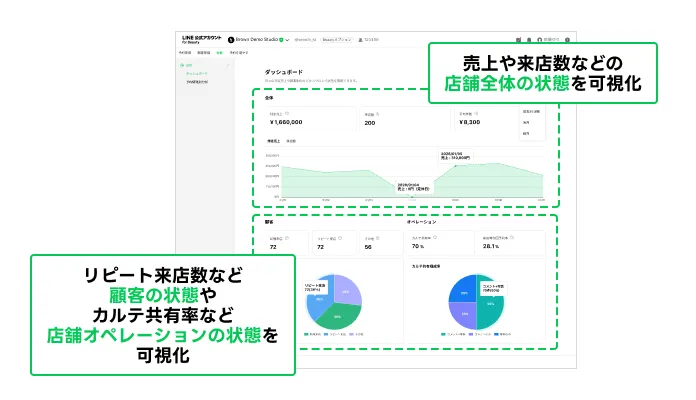Viewport: 696px width, 400px height.
Task: Toggle the teal legend item under operation pie
Action: tap(453, 334)
